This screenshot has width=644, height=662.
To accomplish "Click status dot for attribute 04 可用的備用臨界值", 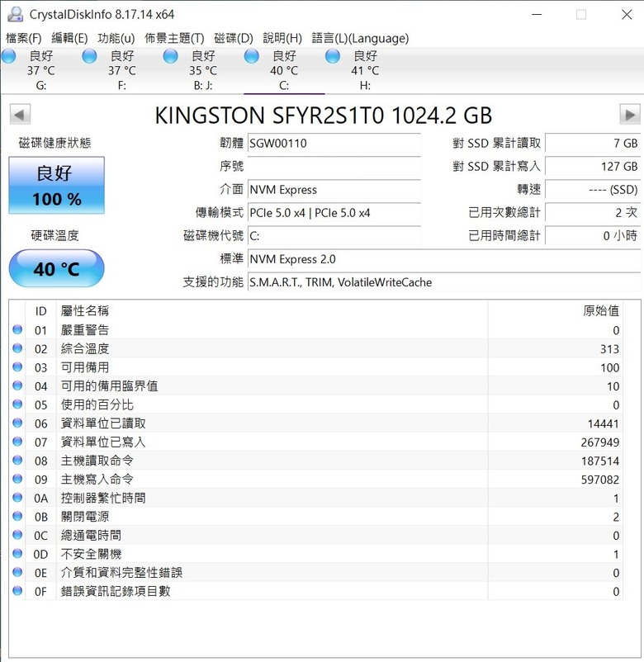I will pyautogui.click(x=17, y=385).
